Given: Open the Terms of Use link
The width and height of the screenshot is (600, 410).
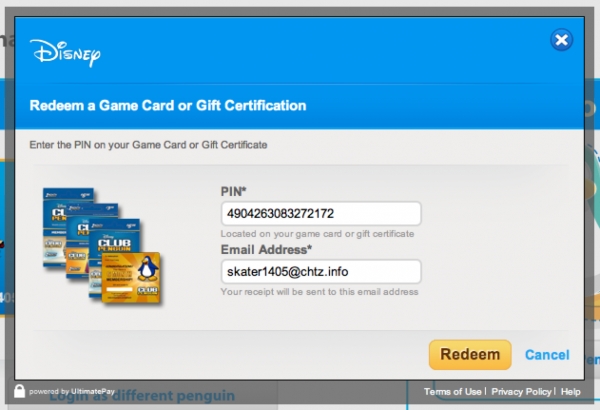Looking at the screenshot, I should [453, 391].
